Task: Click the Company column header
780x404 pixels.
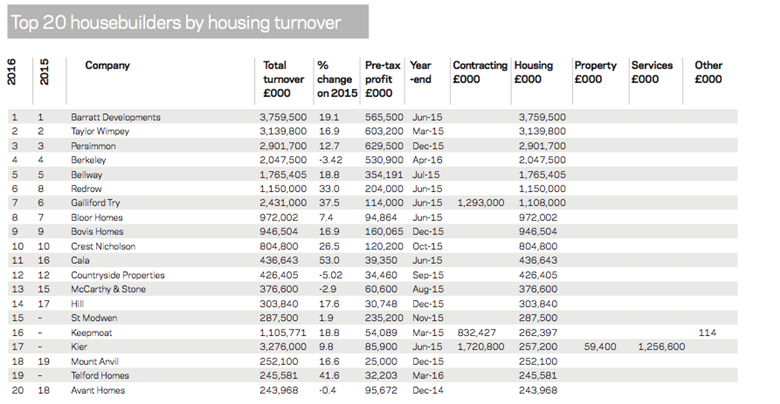Action: [x=107, y=66]
